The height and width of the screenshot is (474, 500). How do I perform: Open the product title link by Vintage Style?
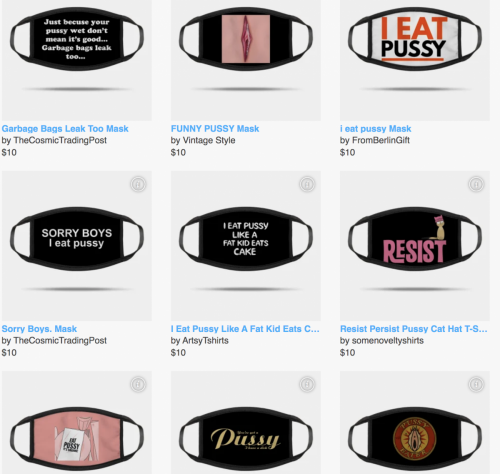tap(215, 129)
